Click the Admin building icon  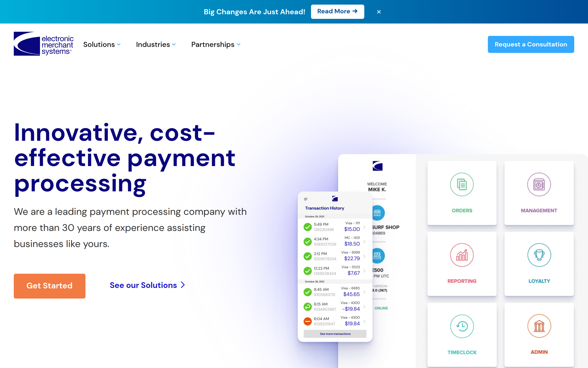click(539, 326)
